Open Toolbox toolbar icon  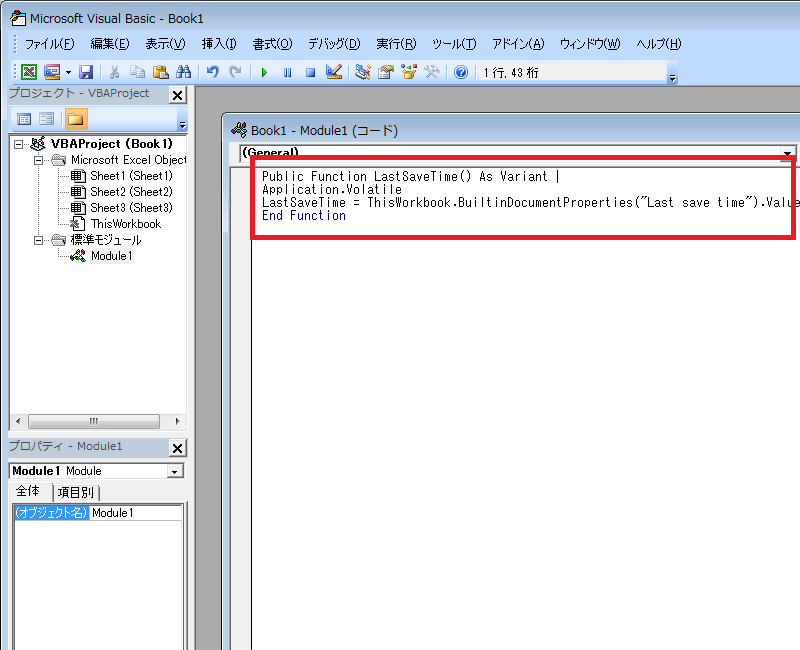pyautogui.click(x=432, y=72)
